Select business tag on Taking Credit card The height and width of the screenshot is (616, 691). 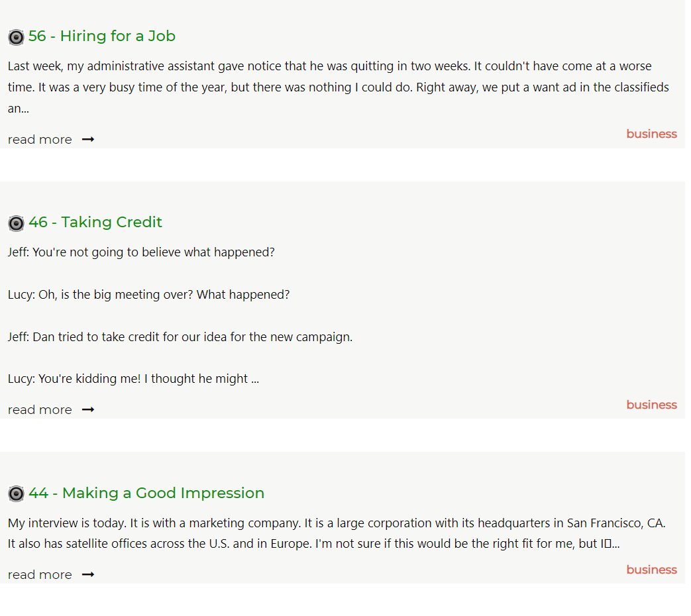tap(651, 405)
